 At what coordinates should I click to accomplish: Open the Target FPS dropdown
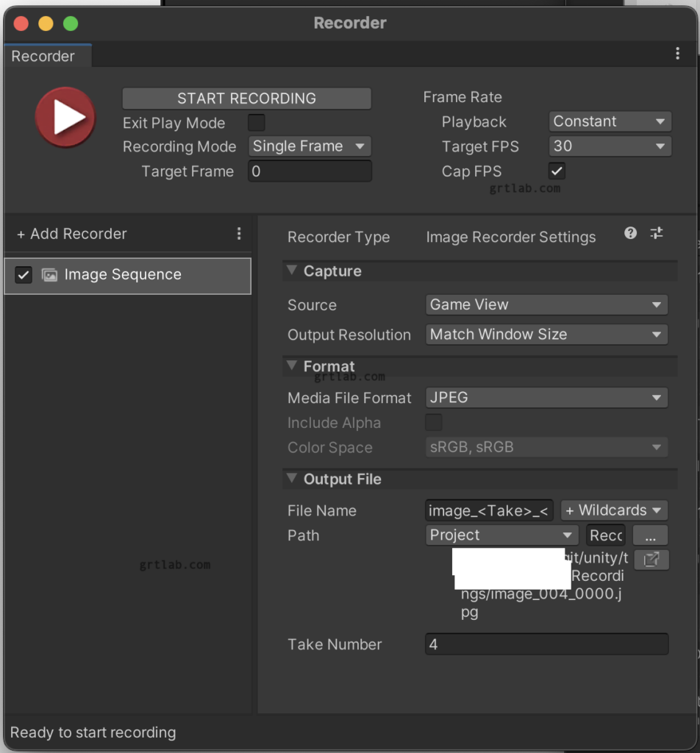(610, 146)
